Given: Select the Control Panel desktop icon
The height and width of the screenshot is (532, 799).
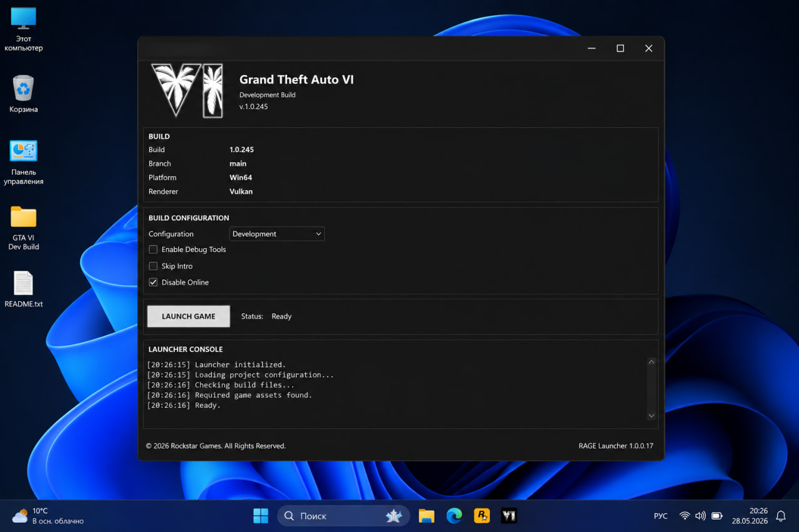Looking at the screenshot, I should pos(24,162).
